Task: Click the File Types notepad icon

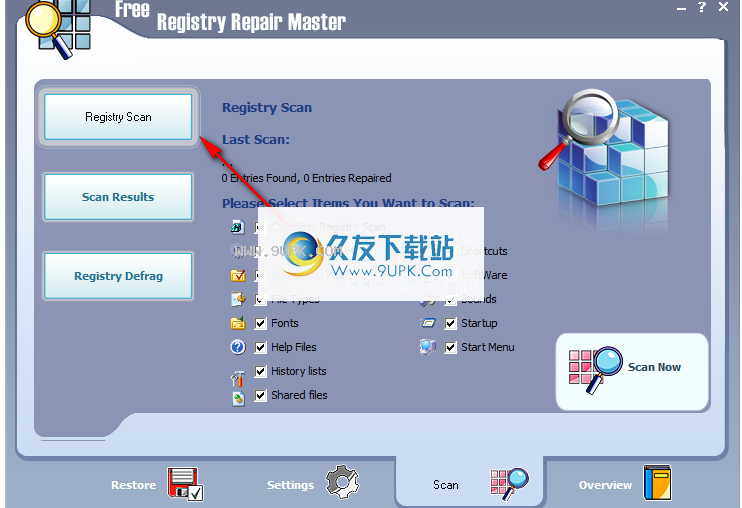Action: 238,299
